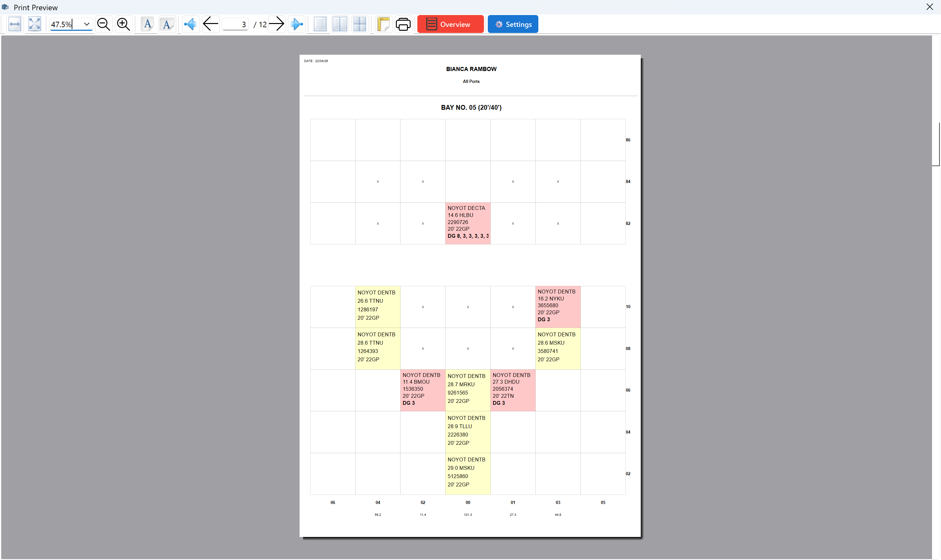
Task: Select the MRKU 9261565 container cell
Action: click(x=468, y=390)
